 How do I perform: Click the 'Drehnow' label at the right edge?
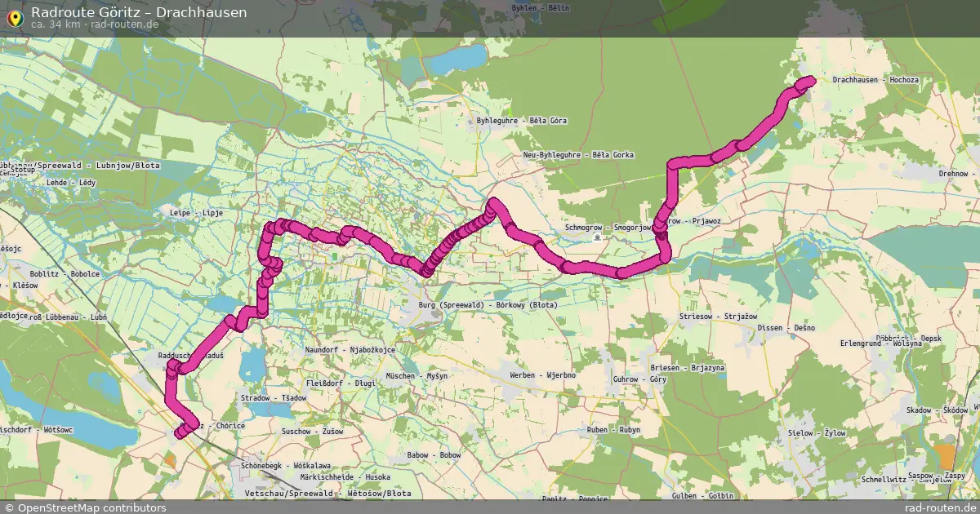click(957, 174)
